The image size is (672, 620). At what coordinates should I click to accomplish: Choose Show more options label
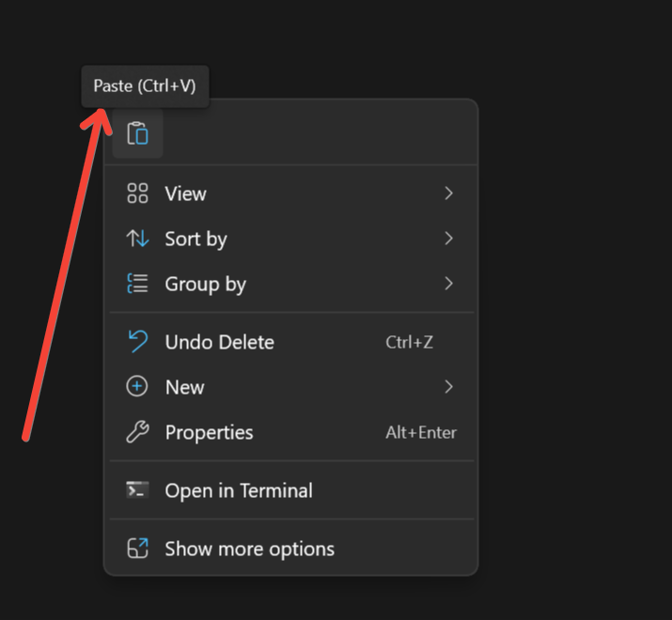pos(249,549)
